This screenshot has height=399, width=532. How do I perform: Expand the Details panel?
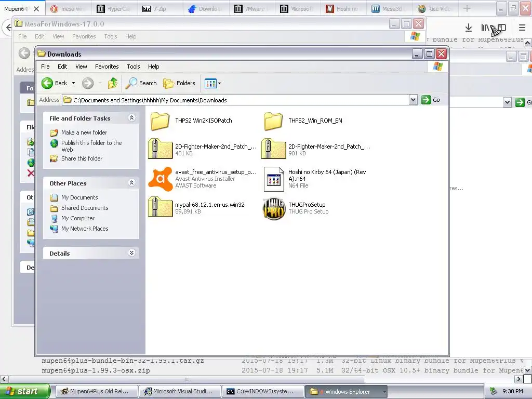pyautogui.click(x=131, y=253)
